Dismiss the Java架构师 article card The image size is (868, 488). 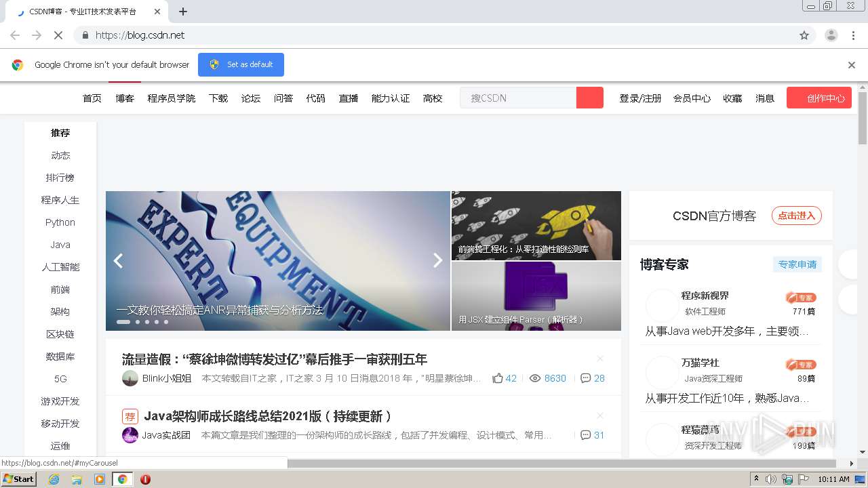pyautogui.click(x=599, y=415)
